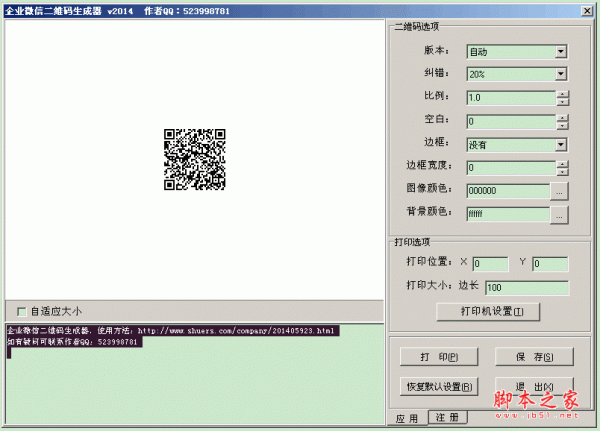Open color picker for 图像颜色
This screenshot has height=431, width=600.
(x=559, y=191)
